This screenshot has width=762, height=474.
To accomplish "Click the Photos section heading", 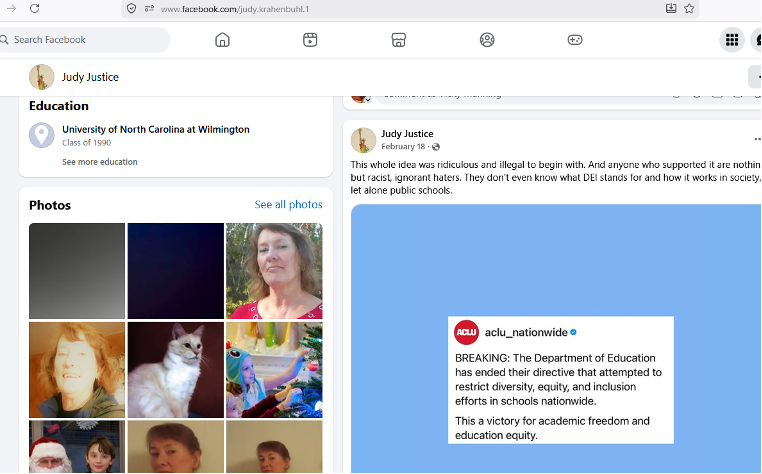I will (x=50, y=205).
